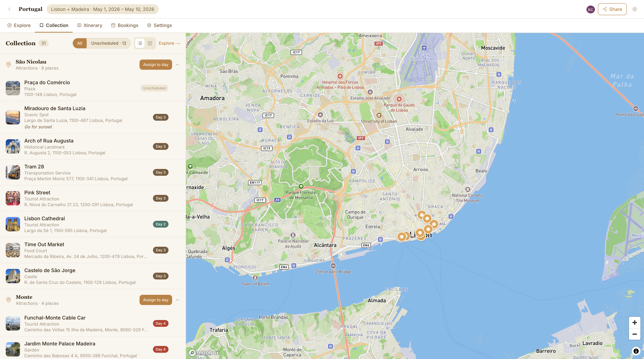Switch collection to grid view
The height and width of the screenshot is (359, 644).
click(x=150, y=43)
